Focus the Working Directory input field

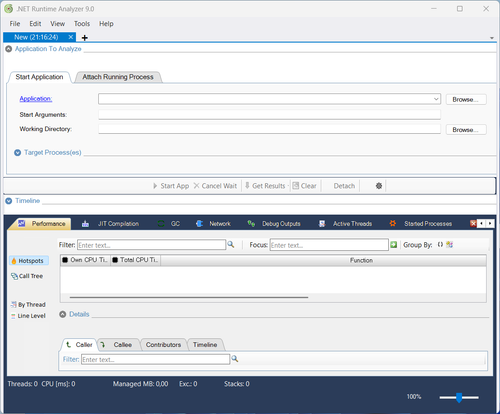[x=269, y=129]
